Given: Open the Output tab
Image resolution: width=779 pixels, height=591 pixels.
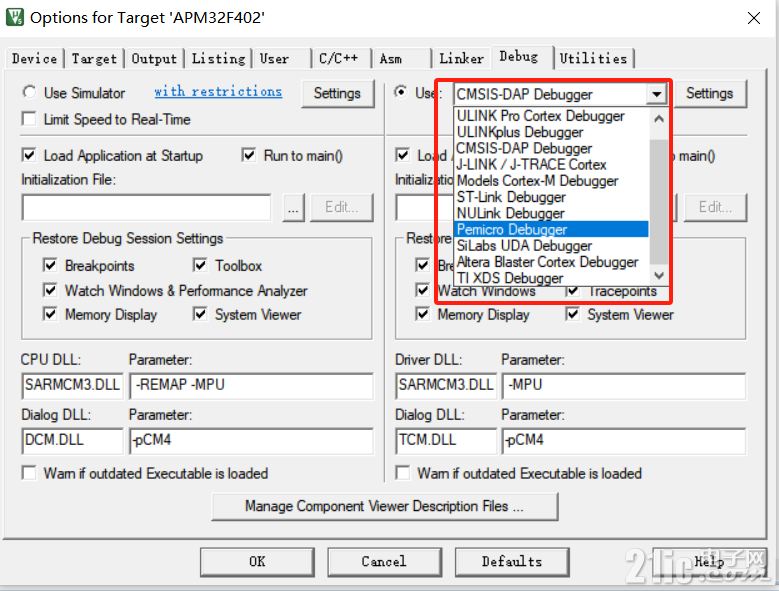Looking at the screenshot, I should 154,59.
